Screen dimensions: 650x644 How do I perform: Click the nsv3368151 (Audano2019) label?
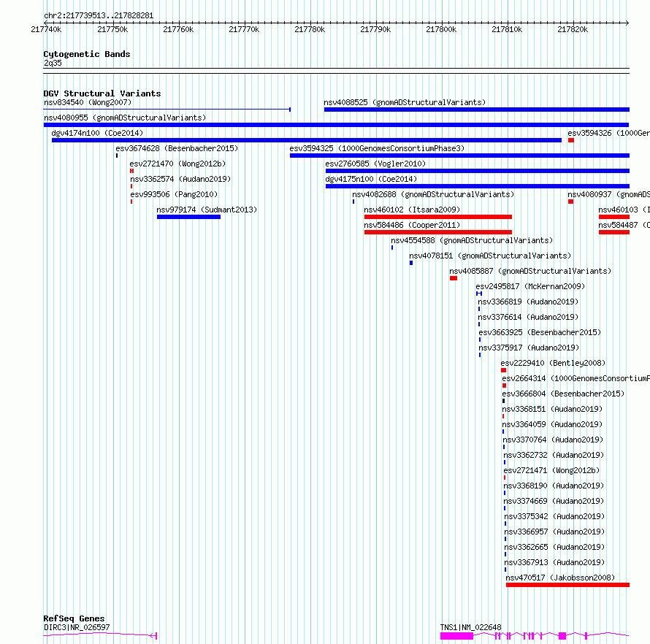(x=552, y=409)
